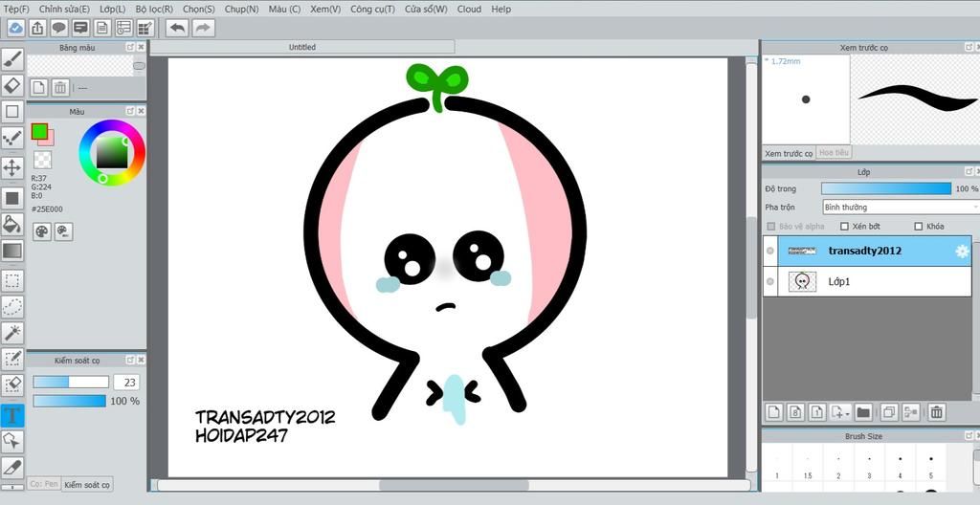Select the Xem trước cọ tab
Image resolution: width=980 pixels, height=505 pixels.
pos(789,153)
